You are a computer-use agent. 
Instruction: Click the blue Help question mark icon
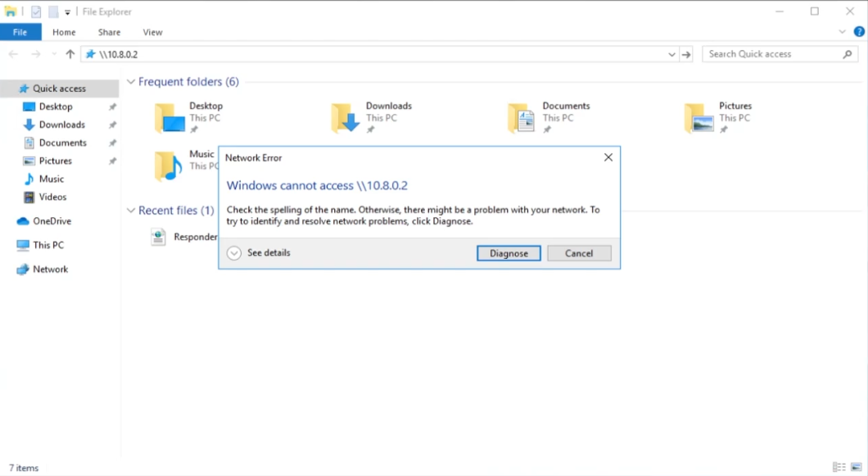click(859, 32)
